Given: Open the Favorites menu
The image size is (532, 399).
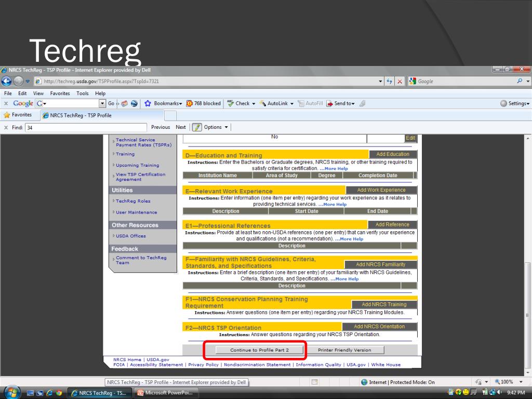Looking at the screenshot, I should [60, 94].
